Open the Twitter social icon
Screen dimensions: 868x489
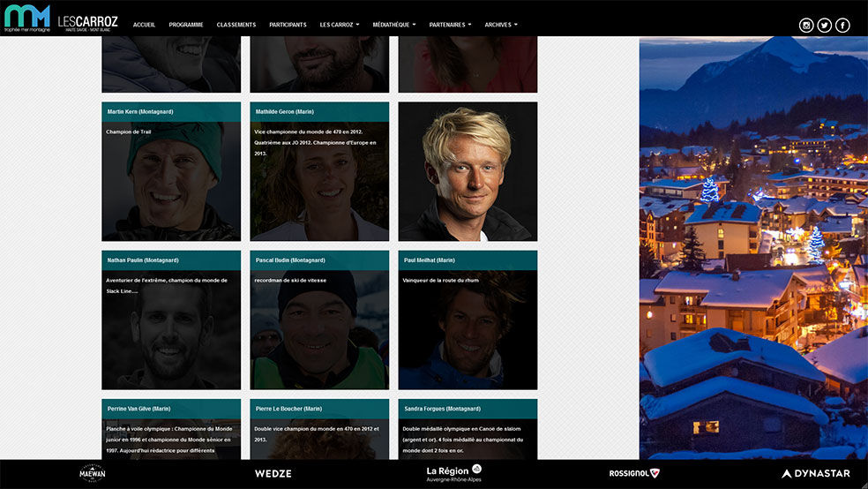tap(825, 26)
